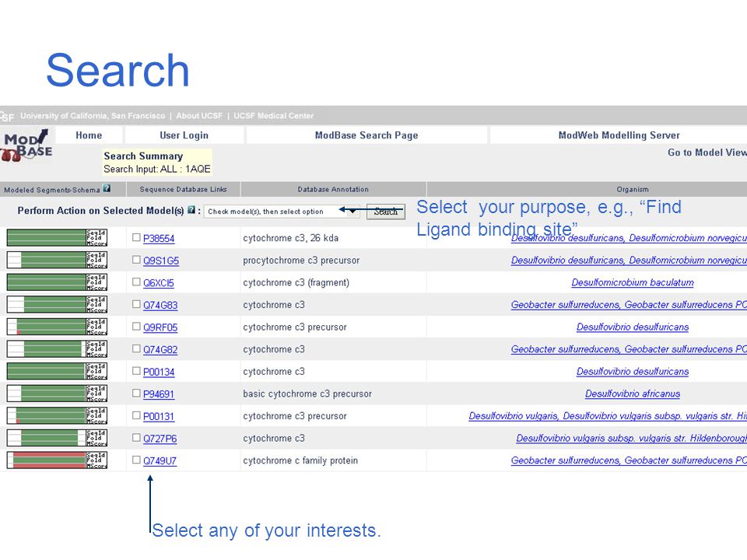
Task: Check the box for Q74G83
Action: (136, 304)
